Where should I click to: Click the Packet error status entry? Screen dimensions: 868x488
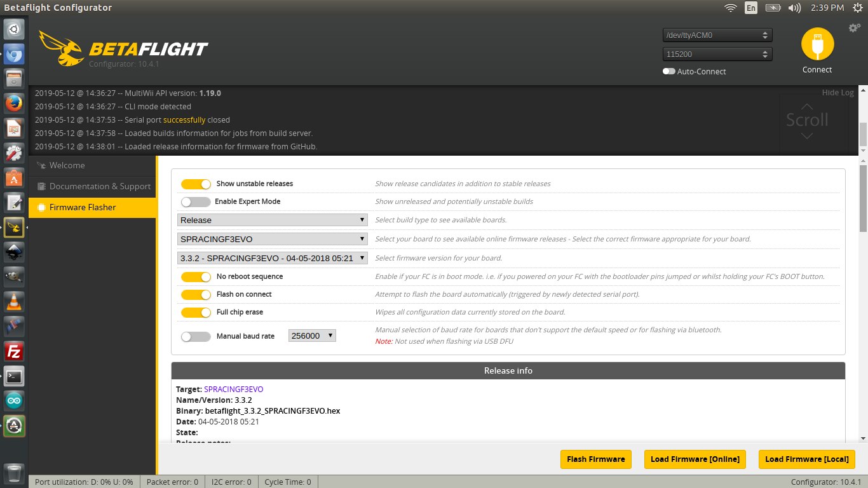pyautogui.click(x=172, y=482)
